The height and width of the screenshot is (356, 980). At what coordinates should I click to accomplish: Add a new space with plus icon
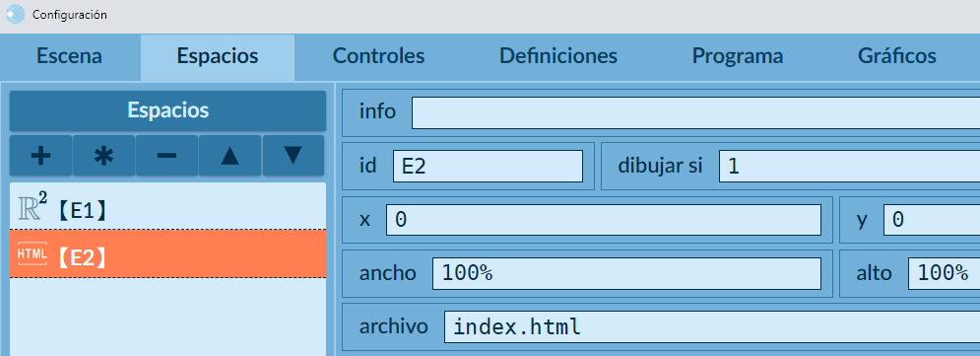[41, 156]
